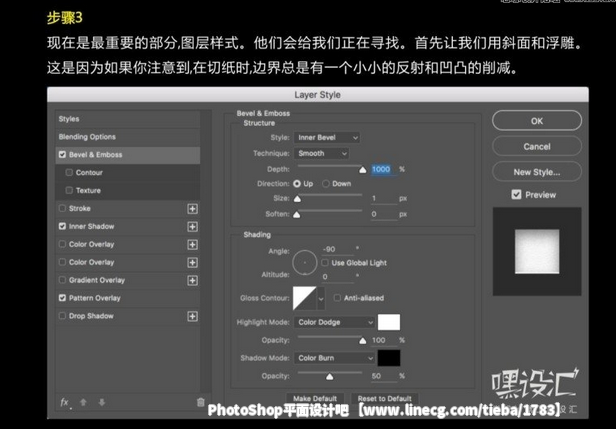Enable the Gradient Overlay checkbox
Viewport: 616px width, 429px height.
point(62,280)
